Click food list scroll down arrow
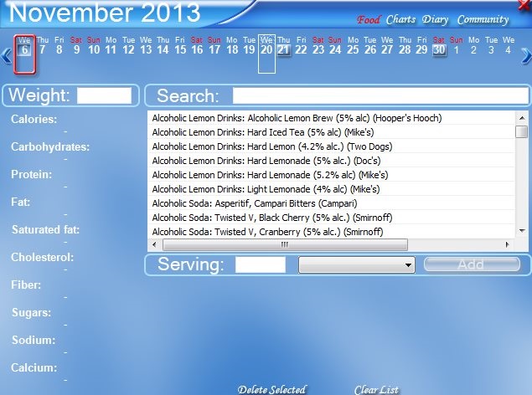 (x=522, y=231)
